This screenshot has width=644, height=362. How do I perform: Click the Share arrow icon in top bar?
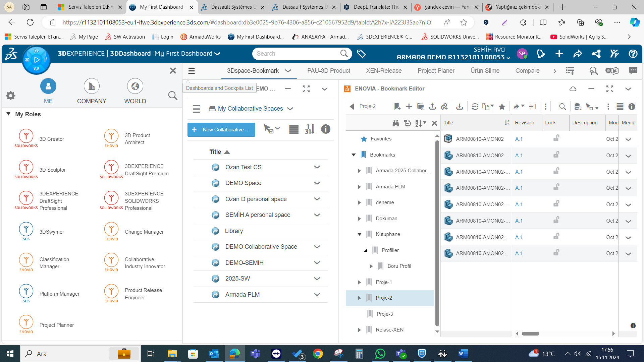tap(578, 54)
